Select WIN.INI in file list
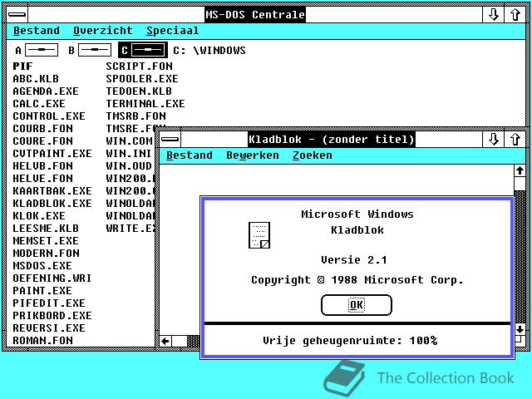This screenshot has width=532, height=399. point(129,153)
